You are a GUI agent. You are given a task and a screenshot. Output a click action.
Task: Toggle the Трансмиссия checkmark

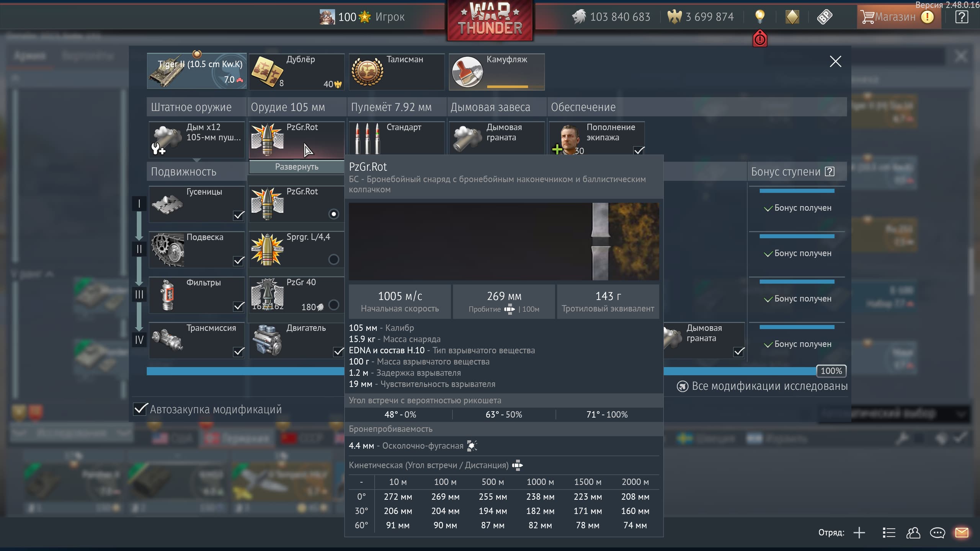click(x=238, y=352)
